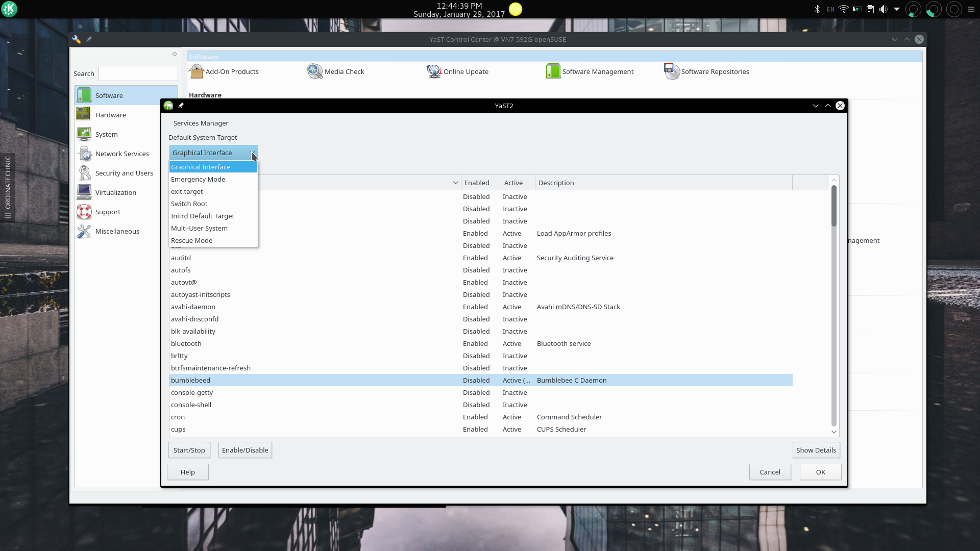The width and height of the screenshot is (980, 551).
Task: Select the autofs service row
Action: click(481, 270)
